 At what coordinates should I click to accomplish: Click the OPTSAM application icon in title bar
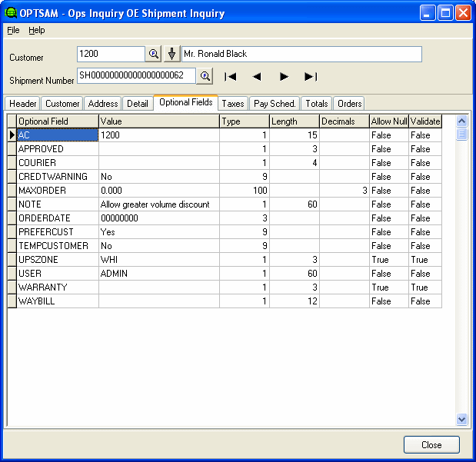coord(11,12)
